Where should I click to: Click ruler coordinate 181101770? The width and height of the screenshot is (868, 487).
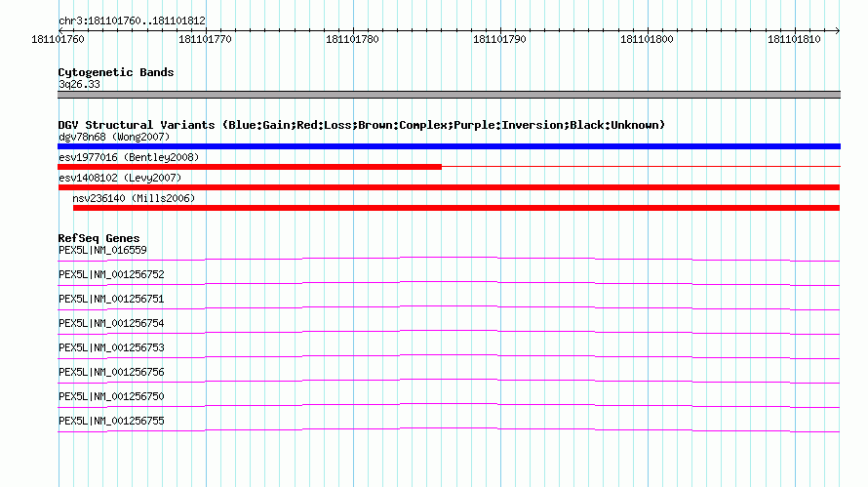(x=205, y=39)
